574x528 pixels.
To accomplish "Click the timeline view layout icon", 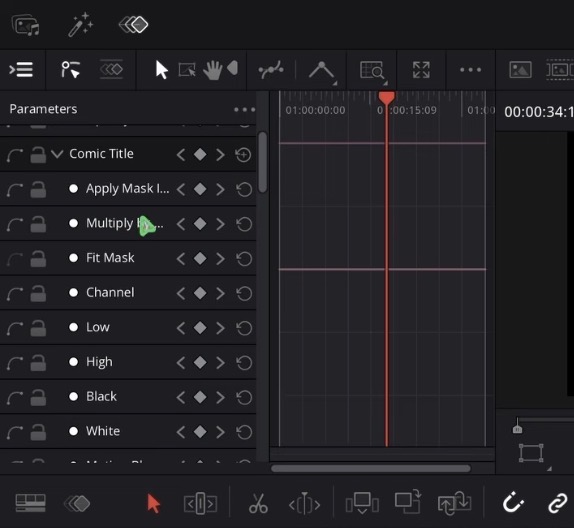I will point(30,503).
